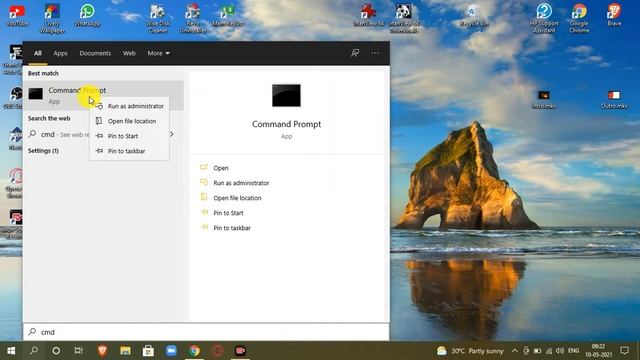Click Run as administrator in details pane
The width and height of the screenshot is (640, 360).
(241, 183)
